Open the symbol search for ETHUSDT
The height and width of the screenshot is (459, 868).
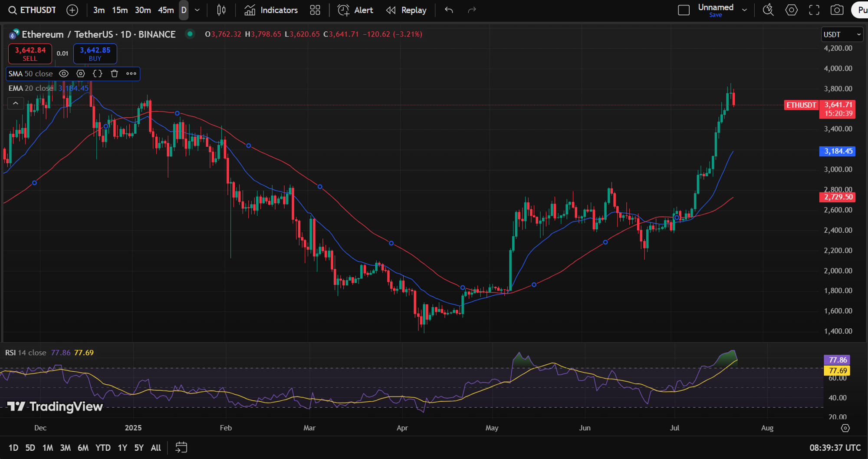[33, 10]
